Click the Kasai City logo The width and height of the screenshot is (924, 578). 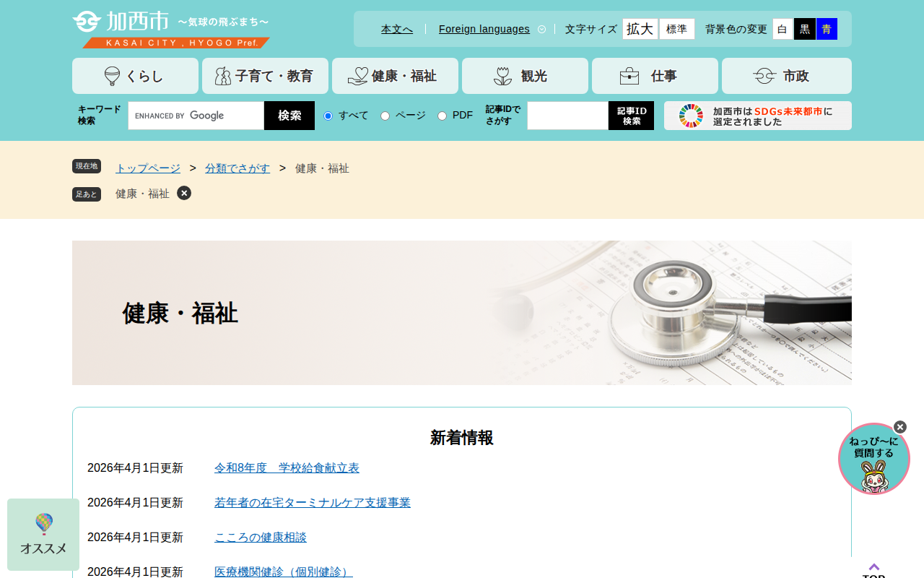coord(171,30)
